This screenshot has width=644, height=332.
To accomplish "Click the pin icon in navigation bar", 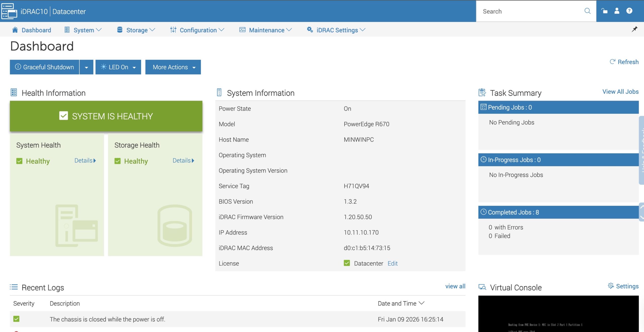I will [x=635, y=29].
